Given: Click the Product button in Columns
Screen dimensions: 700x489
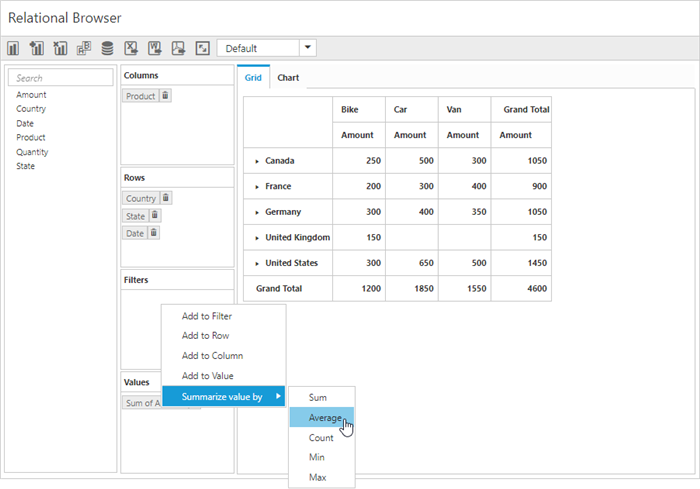Looking at the screenshot, I should point(141,96).
